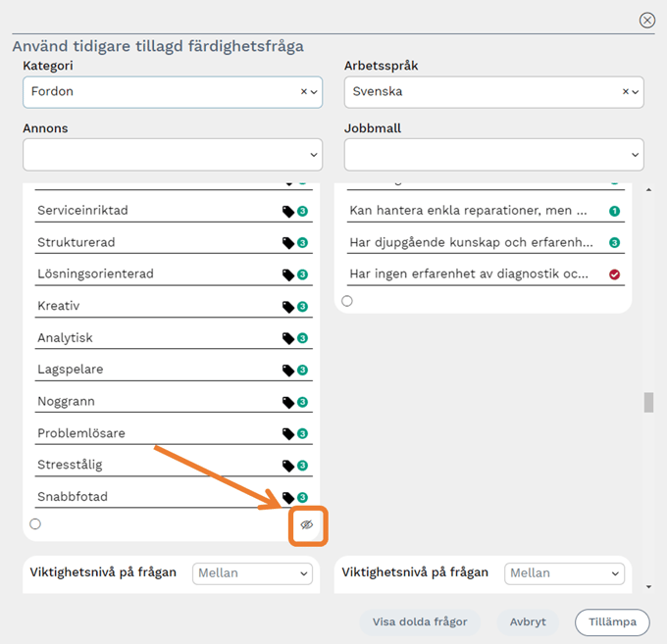Click the crossed-eye hide question icon

click(307, 525)
